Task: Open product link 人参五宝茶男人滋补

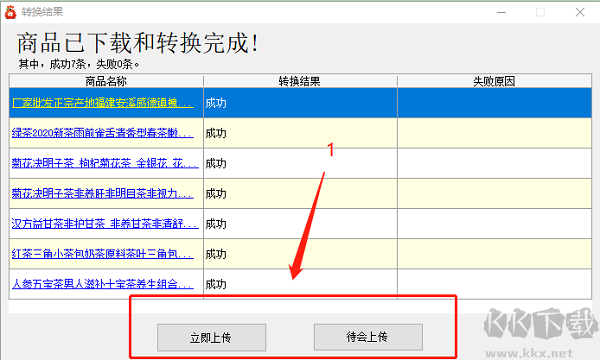Action: point(103,284)
